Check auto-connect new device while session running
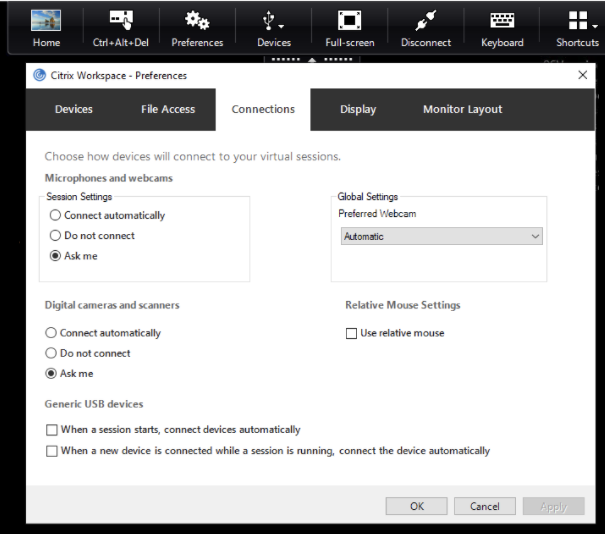This screenshot has height=534, width=605. pos(52,451)
